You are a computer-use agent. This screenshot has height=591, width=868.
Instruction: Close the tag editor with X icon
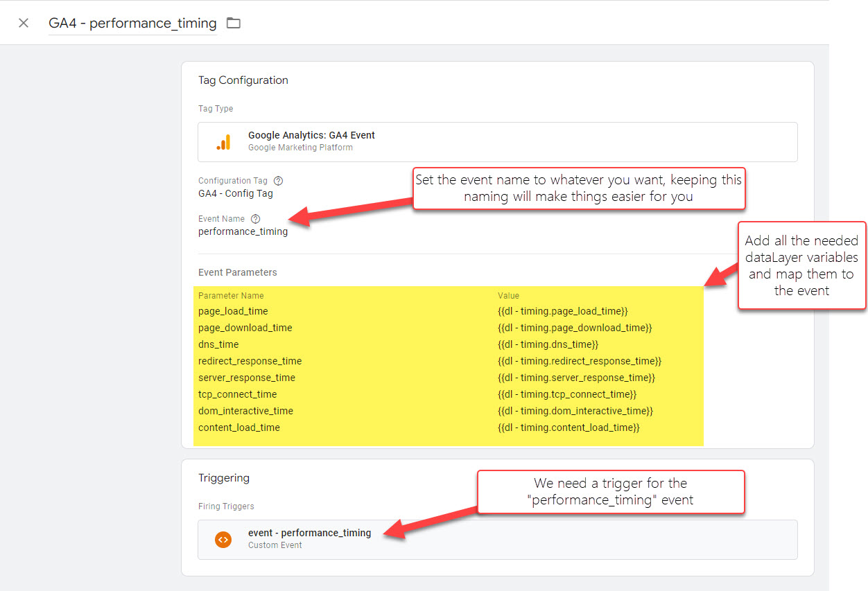pyautogui.click(x=24, y=23)
